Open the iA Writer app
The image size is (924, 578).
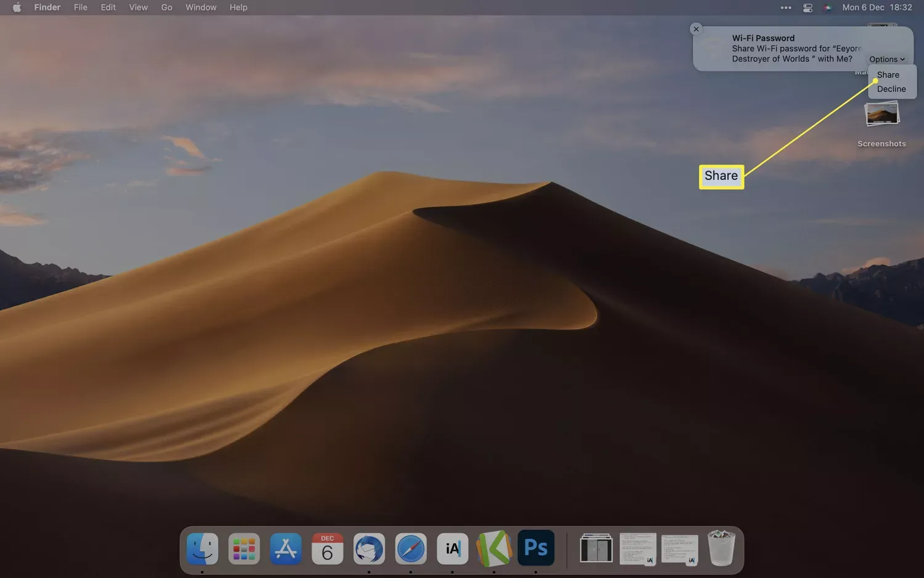point(452,548)
